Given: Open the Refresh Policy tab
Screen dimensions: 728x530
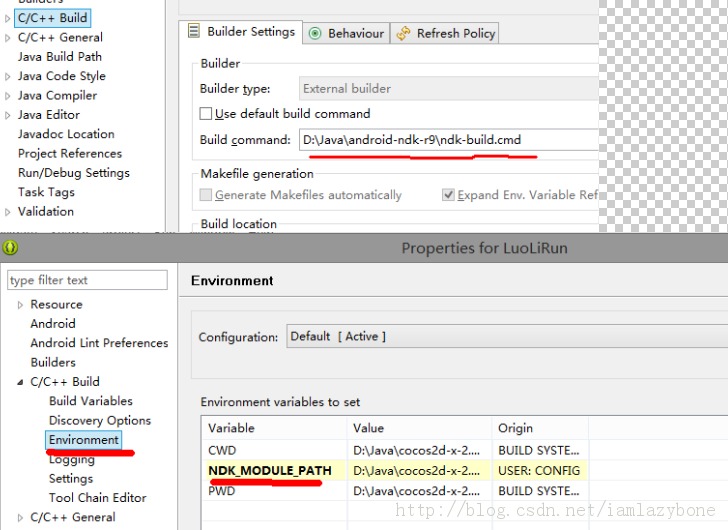Looking at the screenshot, I should pos(446,33).
